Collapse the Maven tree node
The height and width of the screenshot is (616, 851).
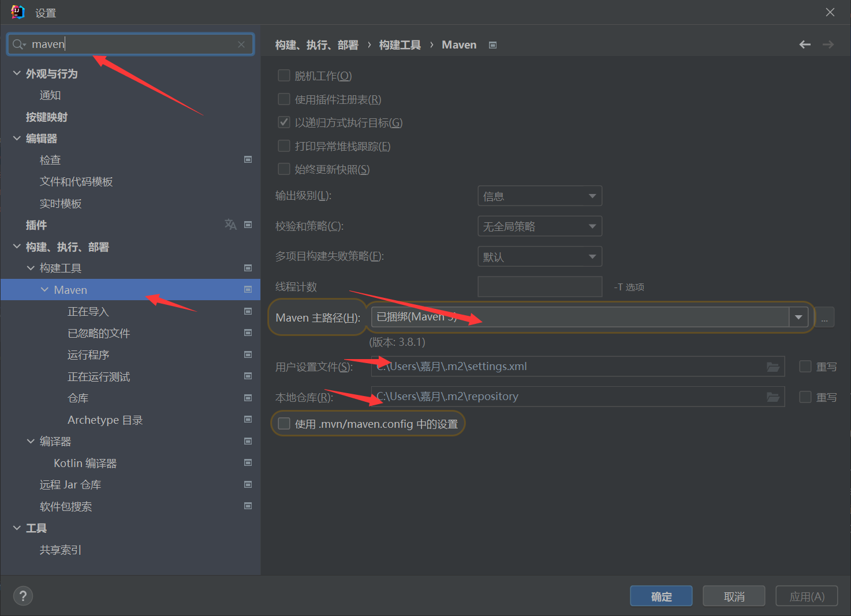44,290
